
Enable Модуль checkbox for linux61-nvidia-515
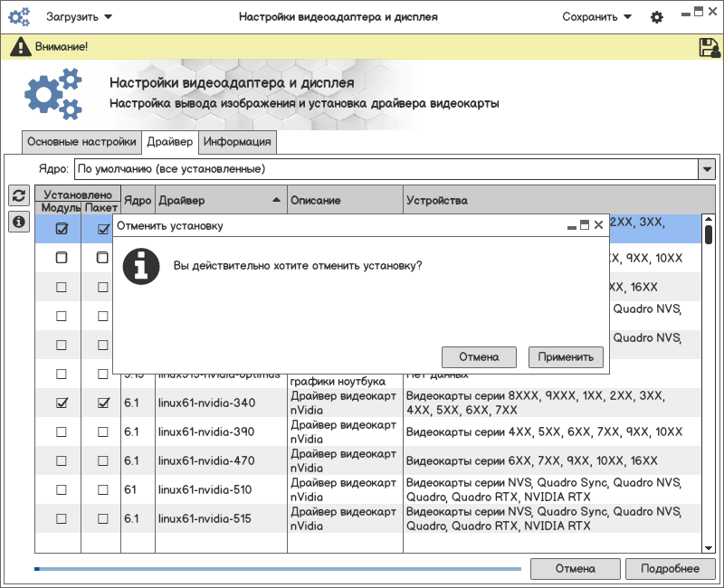tap(62, 518)
